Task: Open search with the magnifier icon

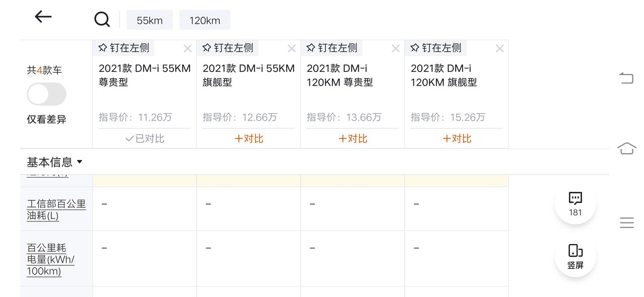Action: pos(102,20)
